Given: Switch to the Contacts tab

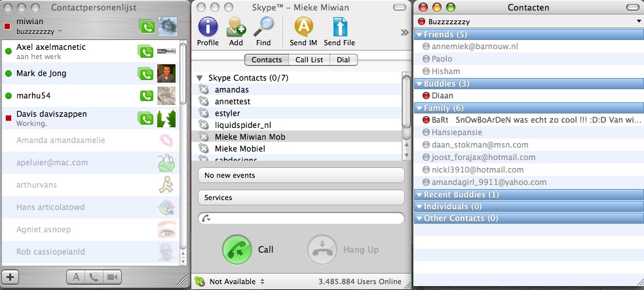Looking at the screenshot, I should pos(267,60).
